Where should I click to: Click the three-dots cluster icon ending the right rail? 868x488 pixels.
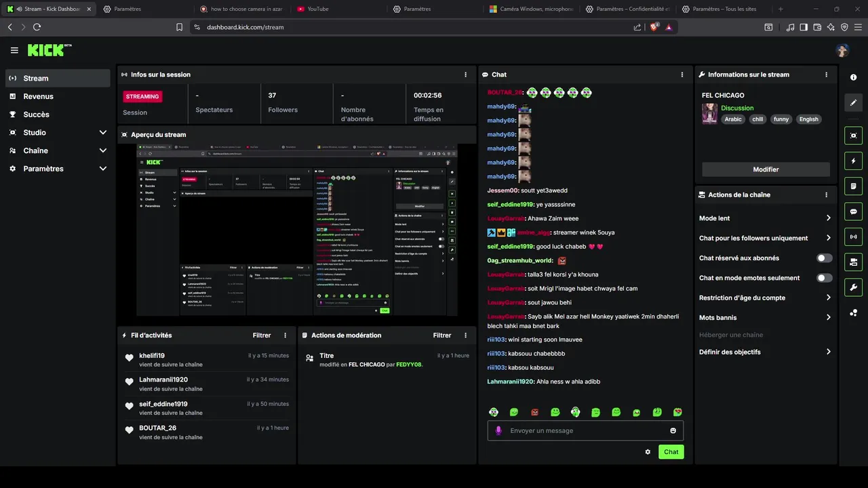click(x=853, y=312)
